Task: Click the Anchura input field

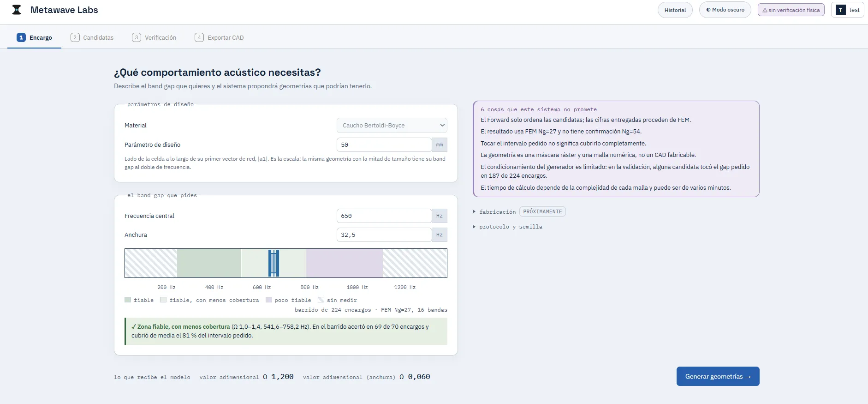Action: [x=384, y=235]
